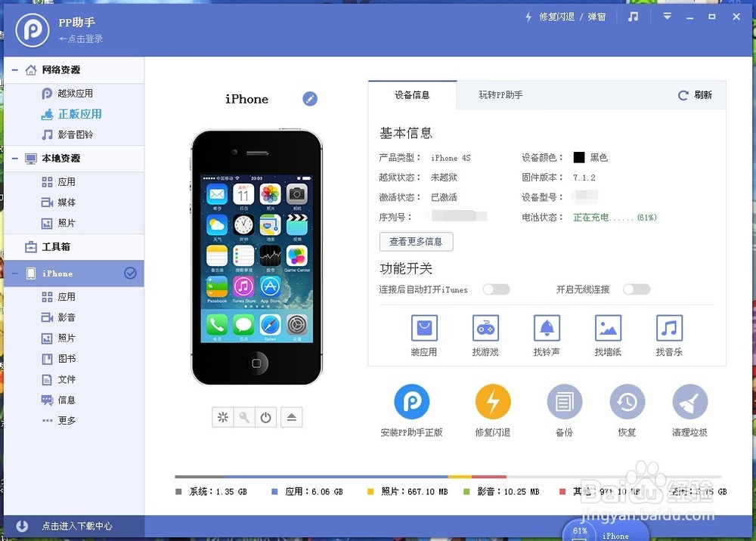Select the iPhone device row in sidebar
The image size is (756, 541).
pyautogui.click(x=74, y=274)
